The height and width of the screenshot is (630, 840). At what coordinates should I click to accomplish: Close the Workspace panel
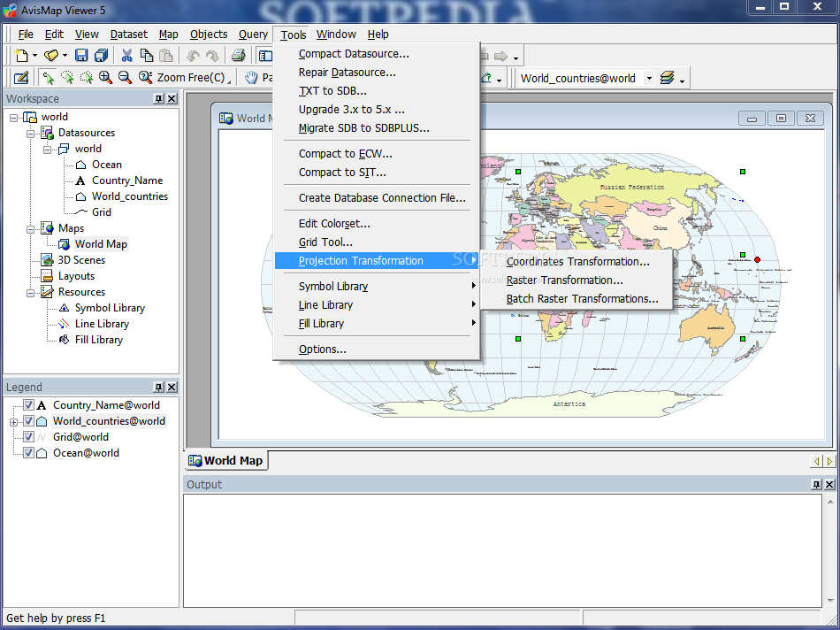172,98
